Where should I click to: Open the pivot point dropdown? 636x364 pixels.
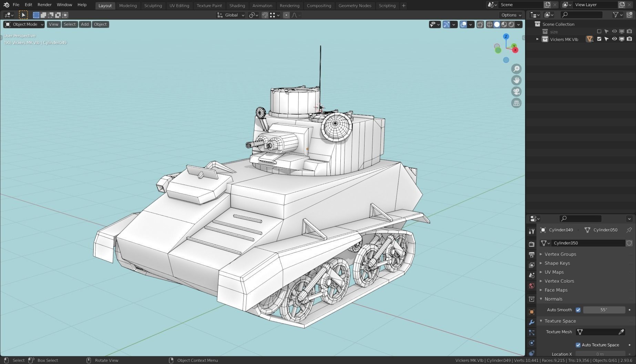[254, 15]
